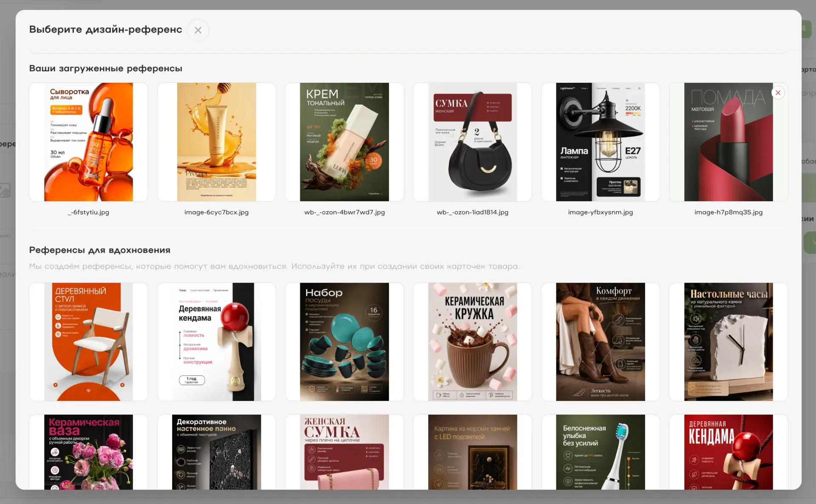
Task: Click the wb-_-ozon-1iad1814.jpg file name
Action: coord(472,212)
